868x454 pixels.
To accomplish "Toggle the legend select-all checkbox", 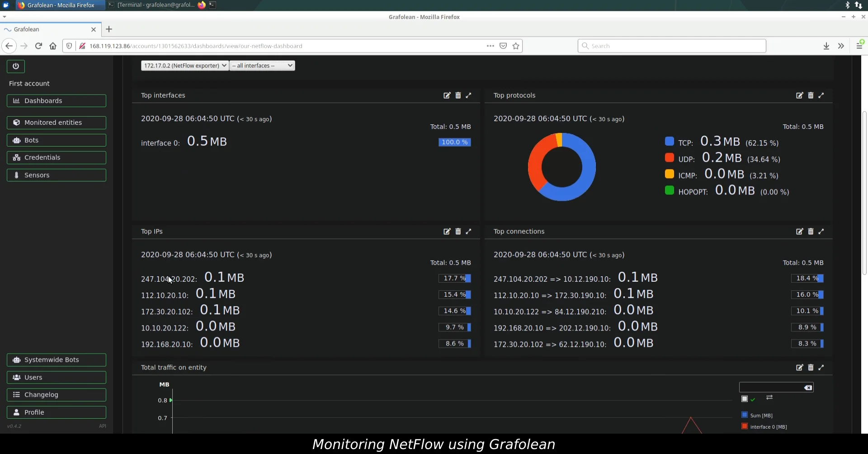I will 745,399.
